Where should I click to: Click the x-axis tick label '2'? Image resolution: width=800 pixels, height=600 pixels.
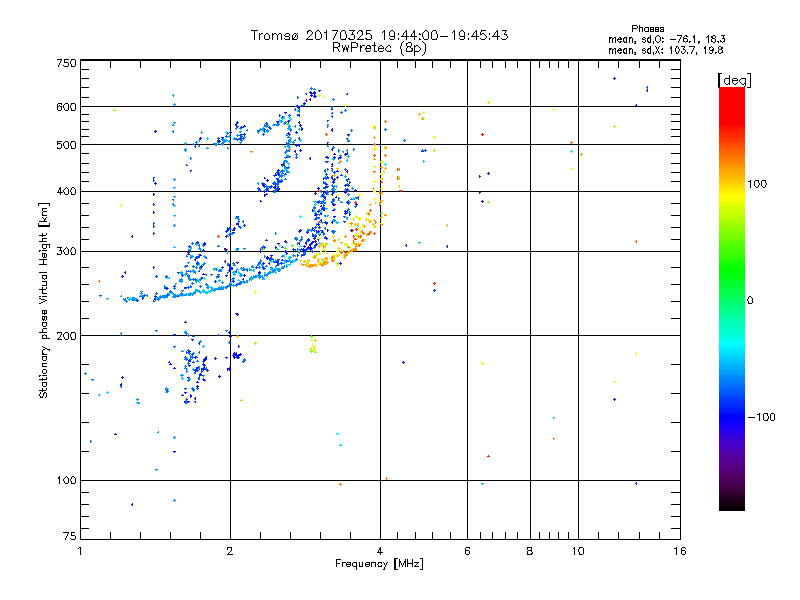[x=230, y=551]
